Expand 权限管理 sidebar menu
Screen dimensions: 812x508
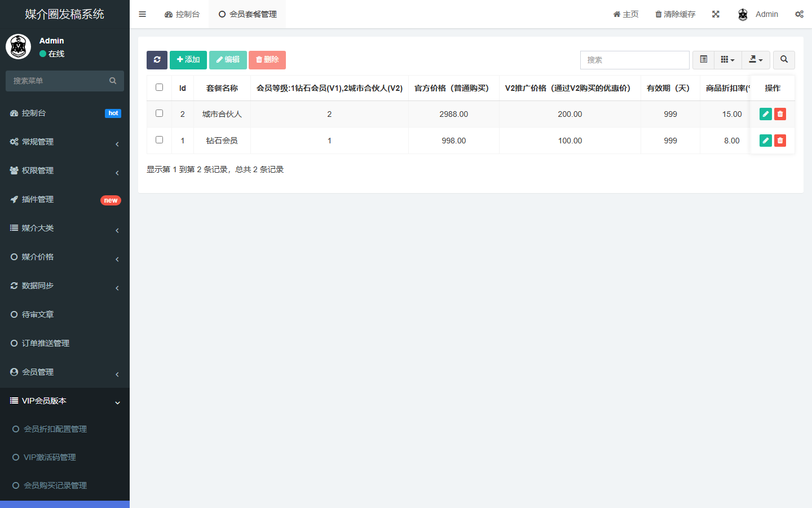(65, 170)
